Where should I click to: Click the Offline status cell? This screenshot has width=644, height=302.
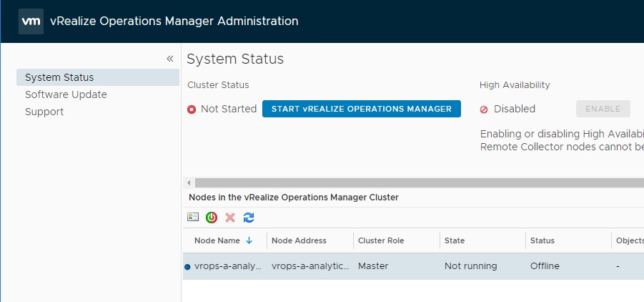pyautogui.click(x=545, y=266)
